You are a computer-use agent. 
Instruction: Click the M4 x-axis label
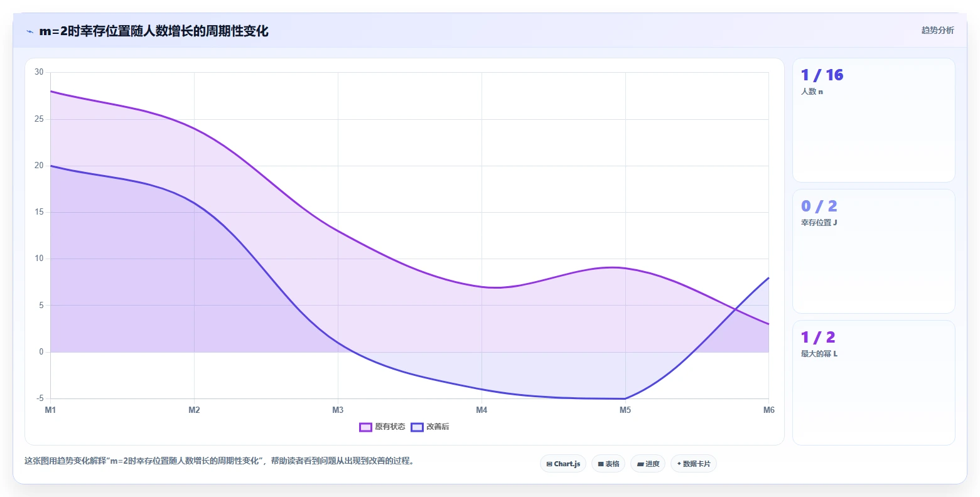tap(482, 410)
